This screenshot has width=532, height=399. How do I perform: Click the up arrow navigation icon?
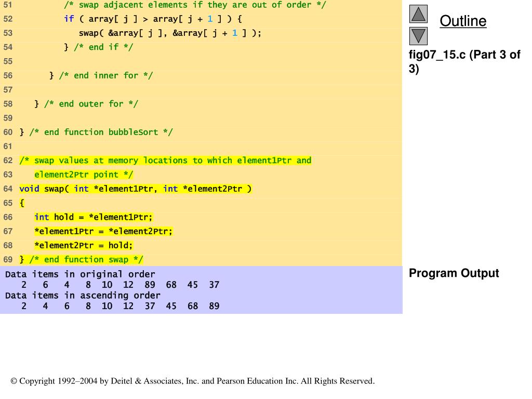coord(418,14)
